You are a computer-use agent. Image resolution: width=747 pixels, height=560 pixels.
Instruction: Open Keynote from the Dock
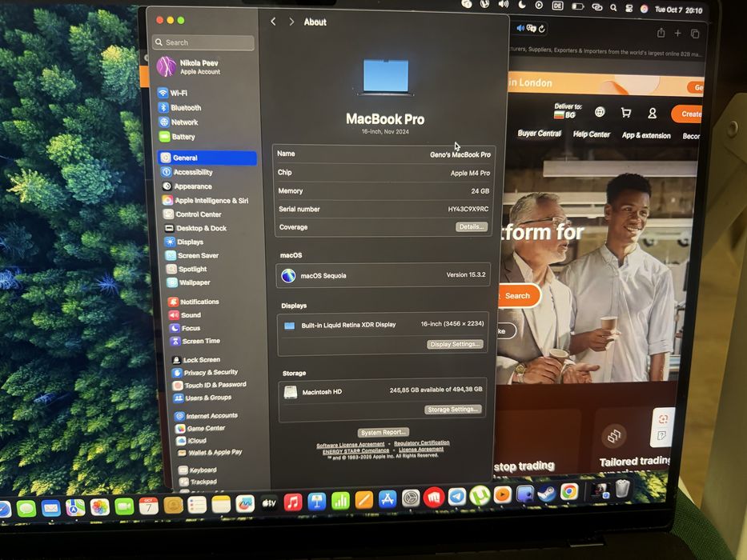click(x=317, y=502)
